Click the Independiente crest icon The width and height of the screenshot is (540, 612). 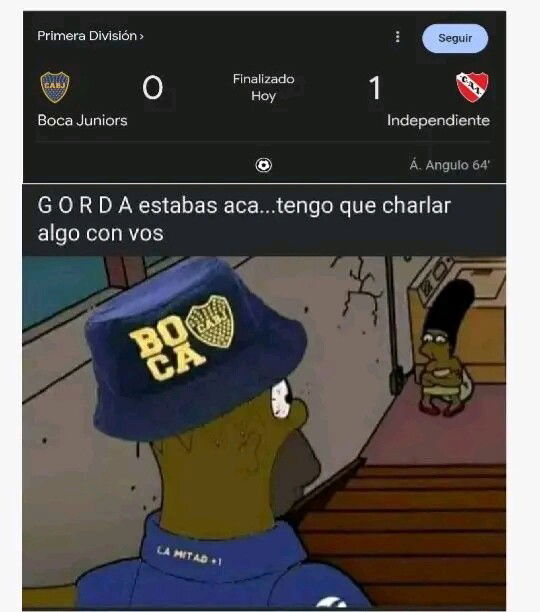pyautogui.click(x=472, y=87)
